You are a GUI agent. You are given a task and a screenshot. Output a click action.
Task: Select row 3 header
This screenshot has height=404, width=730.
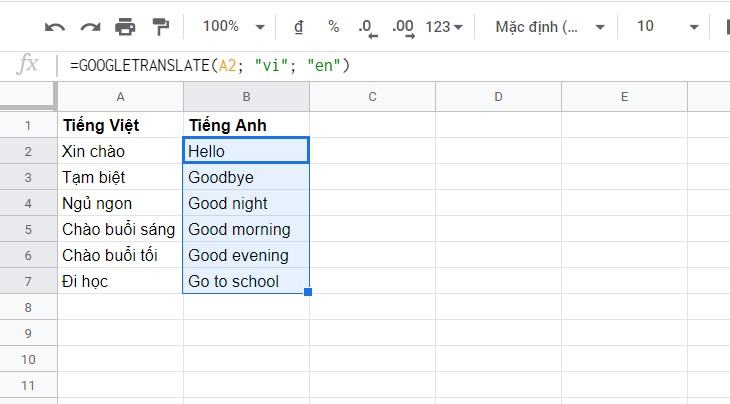pyautogui.click(x=28, y=177)
